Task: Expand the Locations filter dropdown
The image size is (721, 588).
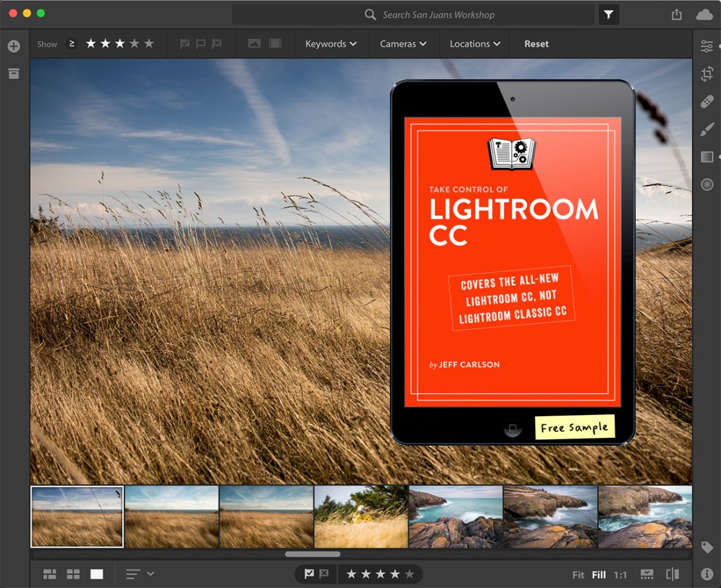Action: point(475,44)
